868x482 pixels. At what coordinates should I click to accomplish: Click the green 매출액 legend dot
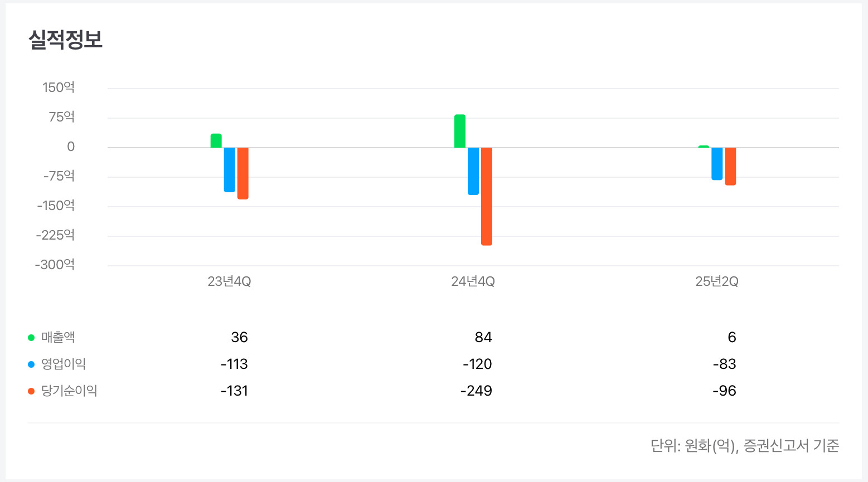pos(31,338)
